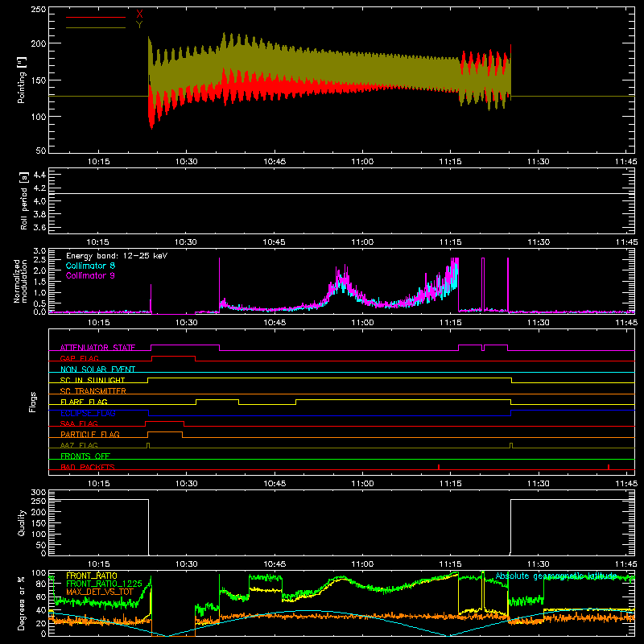
Task: Click the BAD_PACKETS spike near 11:42
Action: 609,467
